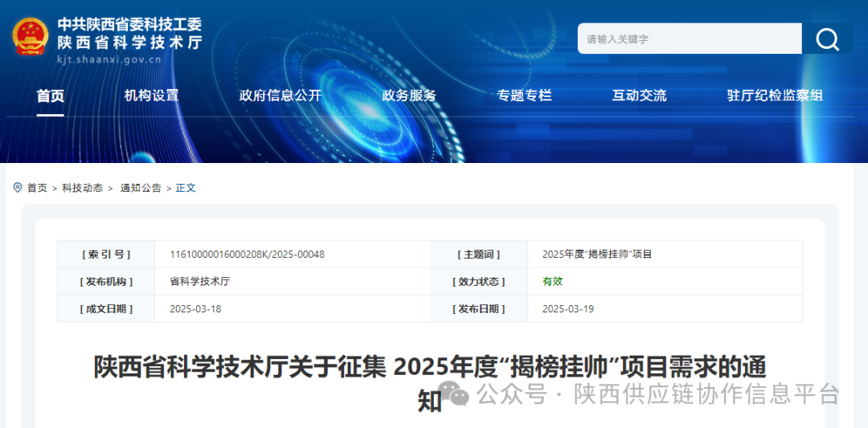Click the [ 发布机构 ] label cell

[x=106, y=282]
